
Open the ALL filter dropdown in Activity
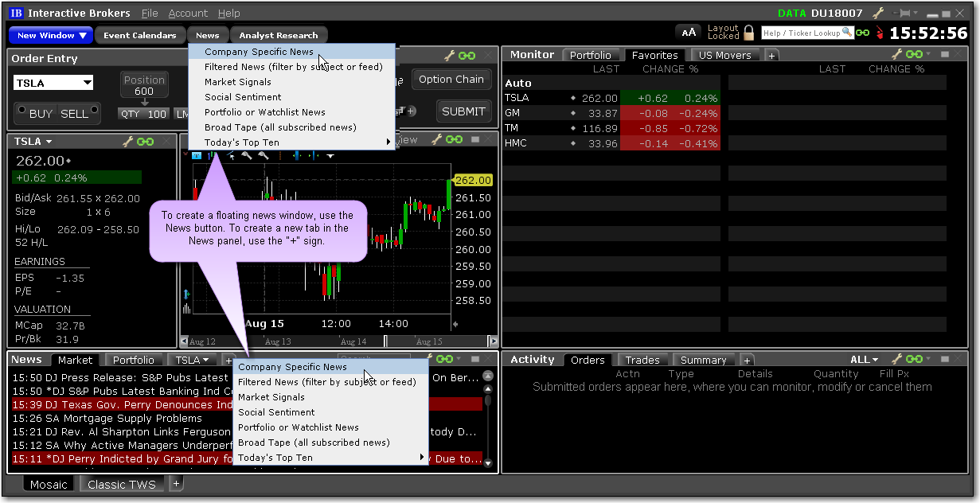pyautogui.click(x=865, y=360)
